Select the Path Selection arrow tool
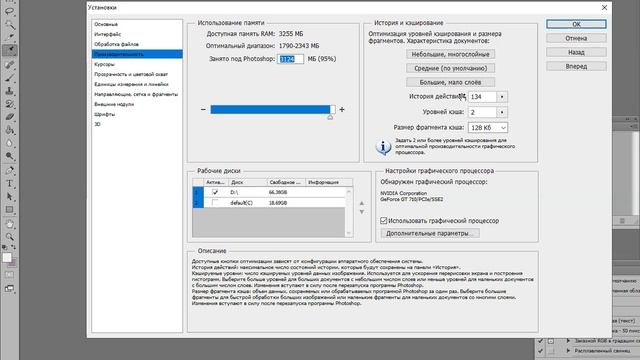Screen dimensions: 640x360 (9, 196)
